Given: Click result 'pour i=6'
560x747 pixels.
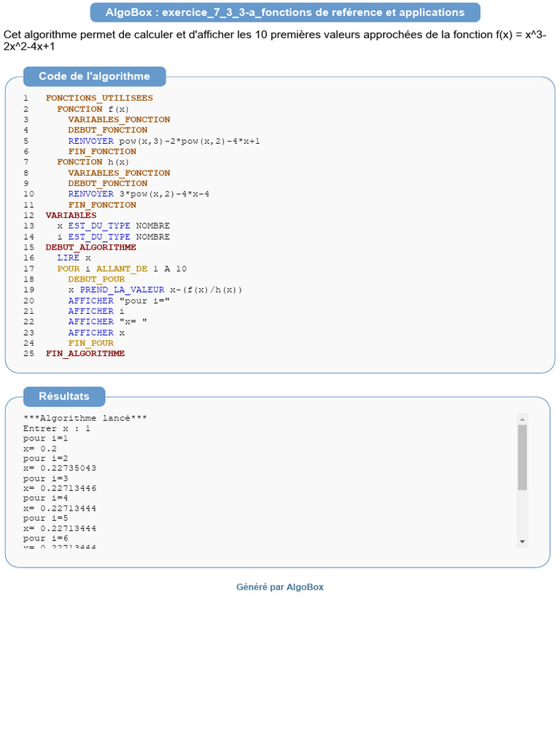Looking at the screenshot, I should (46, 538).
